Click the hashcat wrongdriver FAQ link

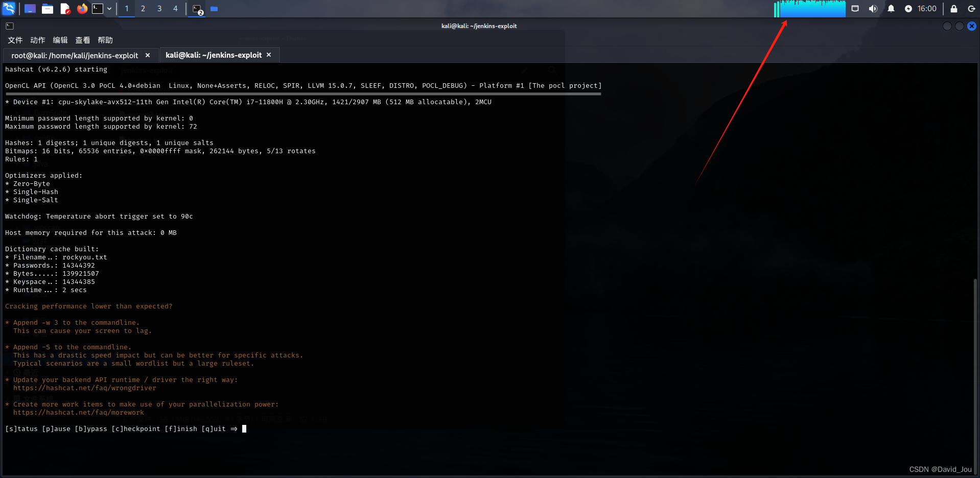85,388
